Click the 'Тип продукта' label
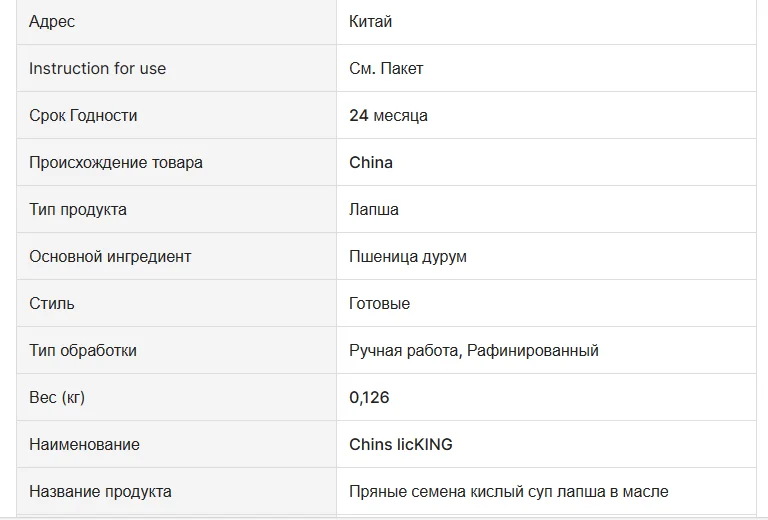Screen dimensions: 768x520 pyautogui.click(x=78, y=209)
